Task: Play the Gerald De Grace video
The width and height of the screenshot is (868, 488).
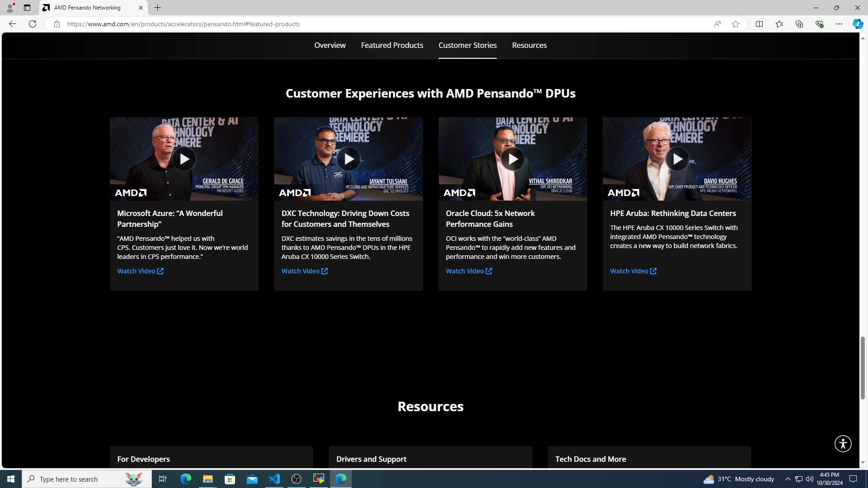Action: point(184,159)
